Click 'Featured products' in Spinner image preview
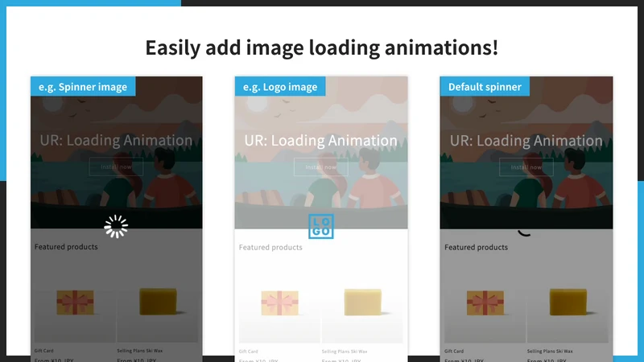The image size is (644, 362). [66, 247]
